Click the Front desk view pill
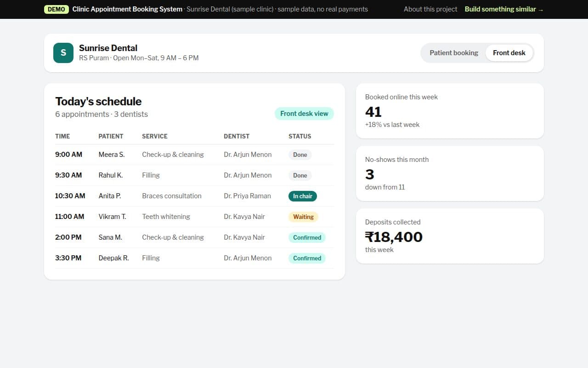 click(x=304, y=114)
